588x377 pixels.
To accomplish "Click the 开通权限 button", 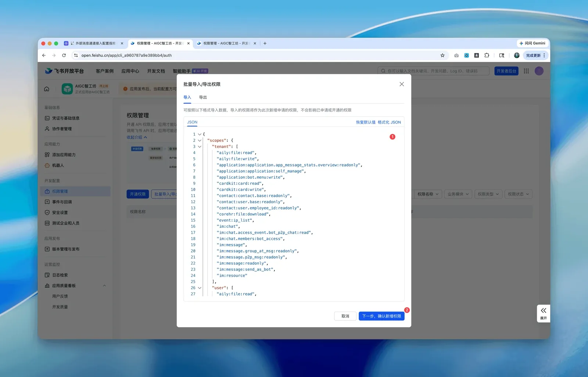I will (x=138, y=194).
